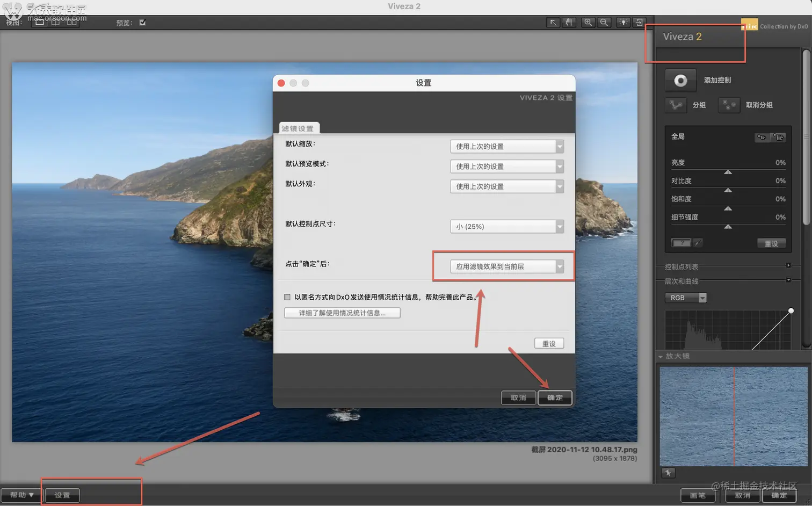The height and width of the screenshot is (506, 812).
Task: Click 重设 in the global adjustments panel
Action: pos(772,244)
